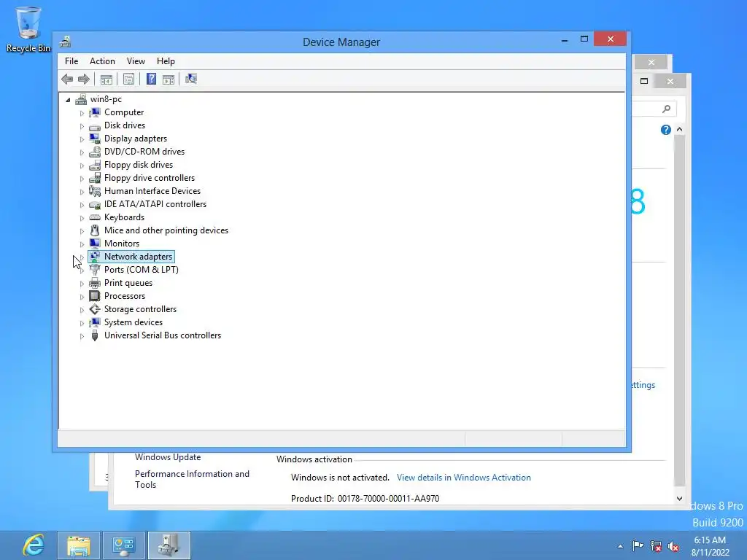Expand the Processors category
This screenshot has width=747, height=560.
pyautogui.click(x=82, y=297)
